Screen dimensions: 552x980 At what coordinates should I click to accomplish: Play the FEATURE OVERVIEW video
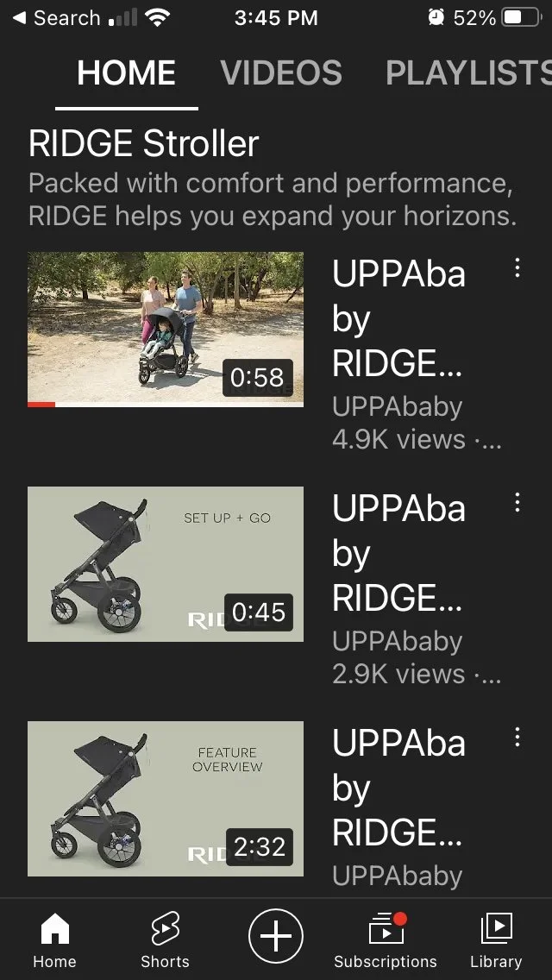(166, 798)
